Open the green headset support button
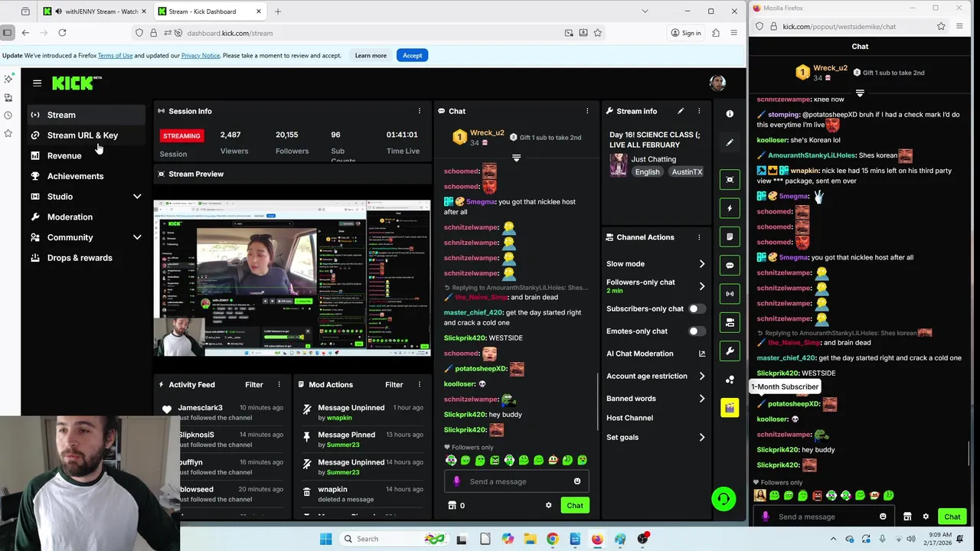This screenshot has width=980, height=551. 724,499
